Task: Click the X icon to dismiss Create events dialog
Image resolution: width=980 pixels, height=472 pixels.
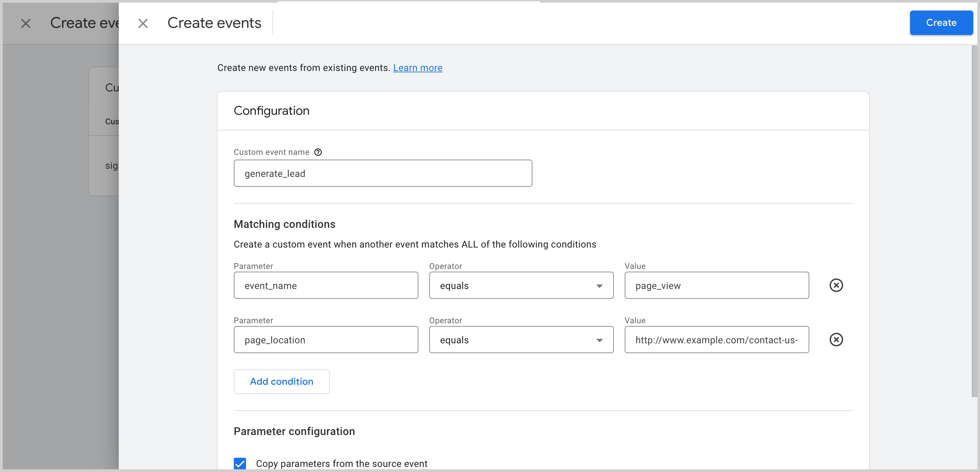Action: tap(142, 22)
